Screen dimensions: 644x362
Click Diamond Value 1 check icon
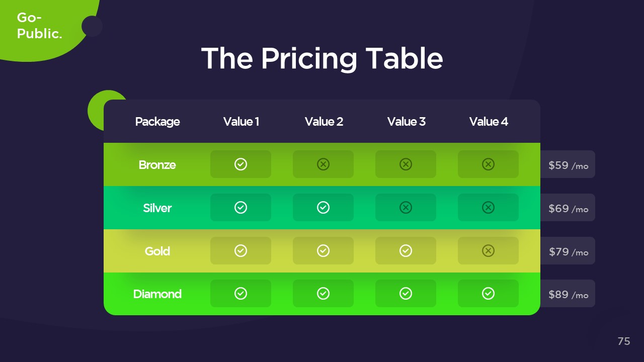click(x=240, y=294)
